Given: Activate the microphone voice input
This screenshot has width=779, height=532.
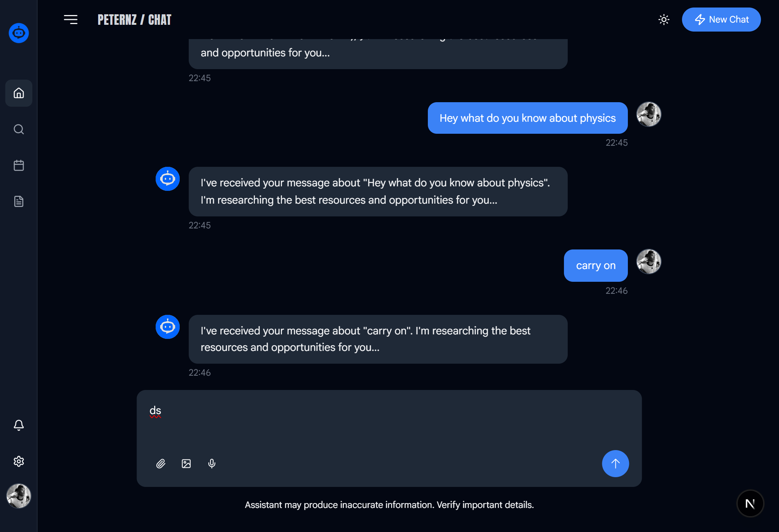Looking at the screenshot, I should (x=212, y=464).
